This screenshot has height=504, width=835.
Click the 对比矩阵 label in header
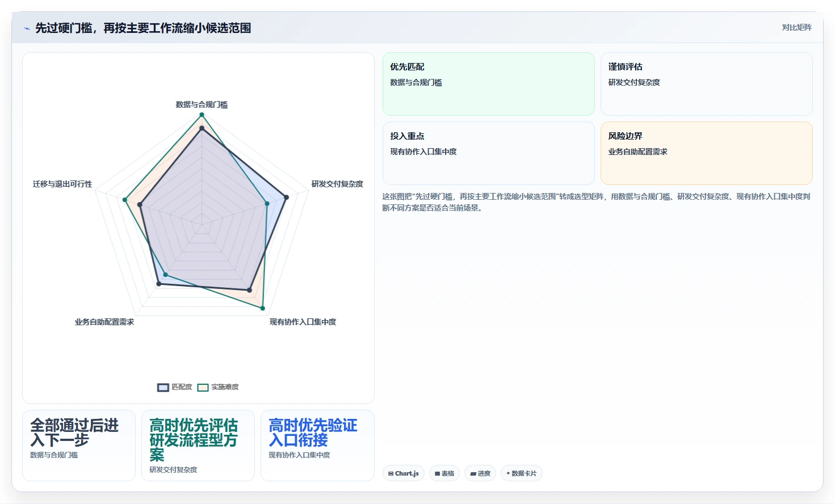(x=797, y=27)
